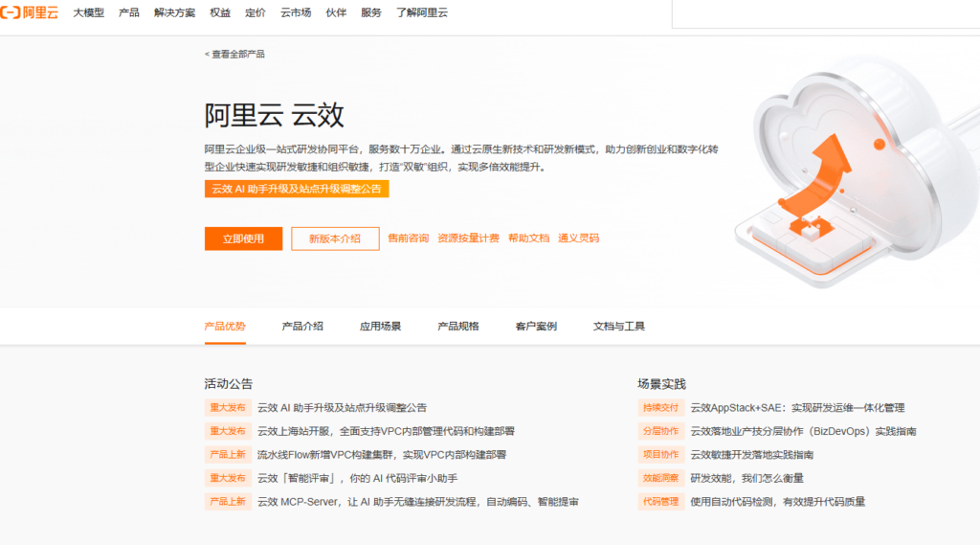980x545 pixels.
Task: Open the 资源按量计费 link
Action: (x=468, y=238)
